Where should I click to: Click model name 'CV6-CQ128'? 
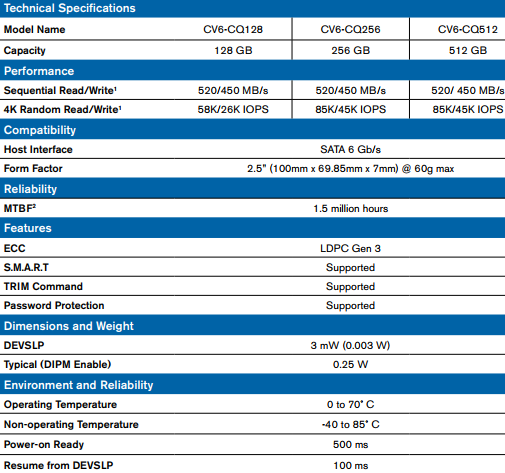tap(233, 29)
